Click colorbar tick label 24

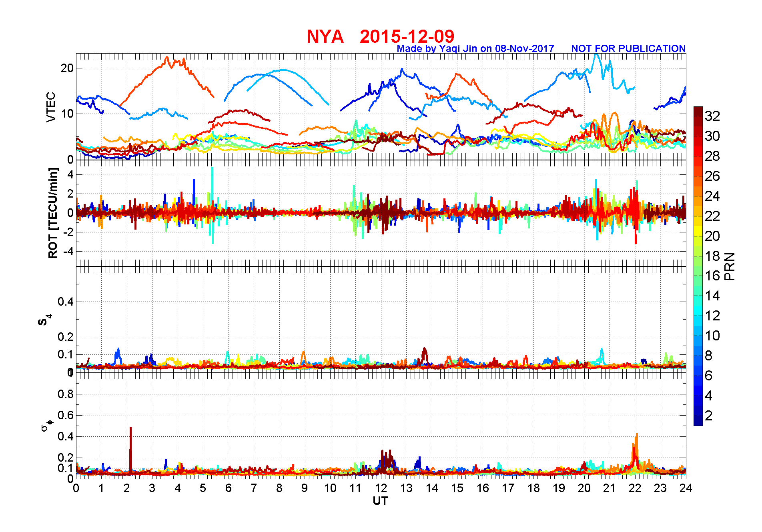pos(712,196)
